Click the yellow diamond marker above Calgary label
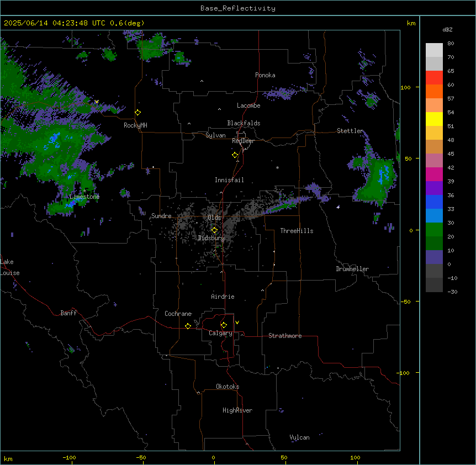 [224, 325]
